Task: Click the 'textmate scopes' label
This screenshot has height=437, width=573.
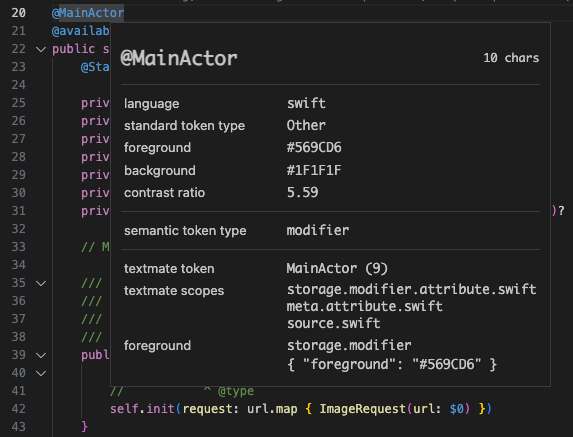Action: (174, 291)
